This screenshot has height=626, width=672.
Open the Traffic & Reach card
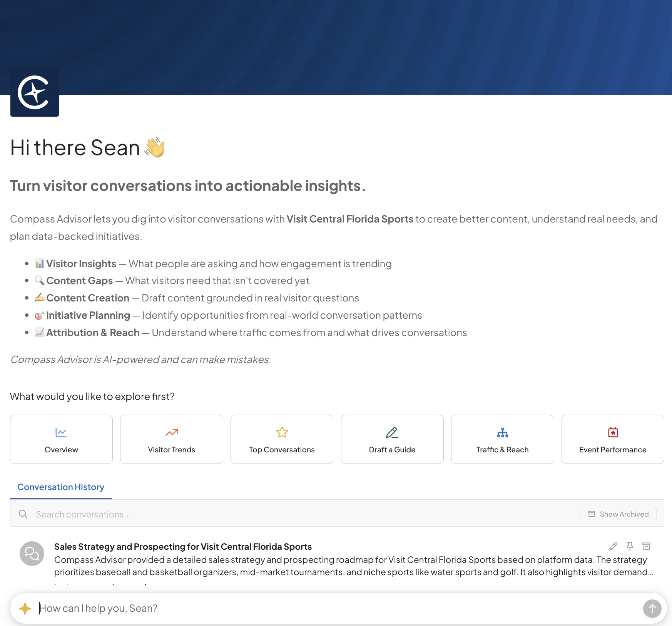click(503, 439)
